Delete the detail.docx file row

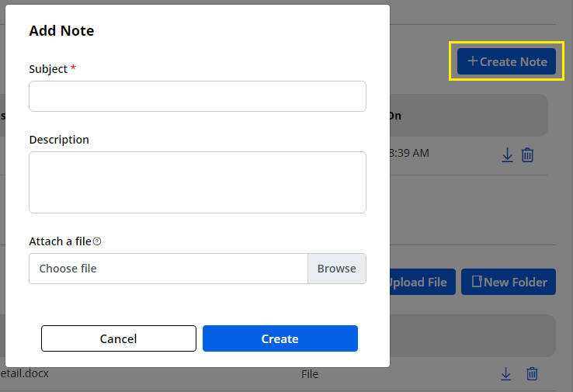pos(532,374)
